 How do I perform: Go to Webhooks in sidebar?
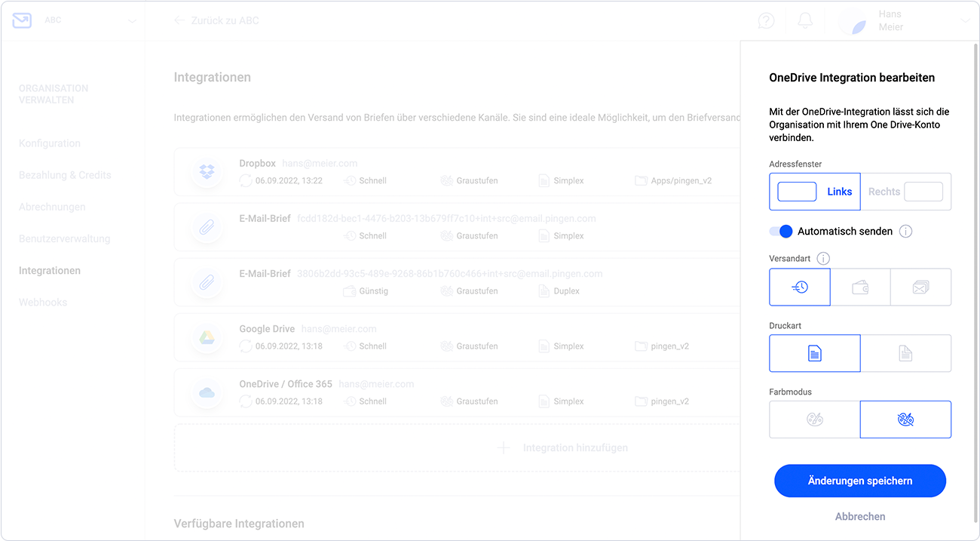coord(43,302)
